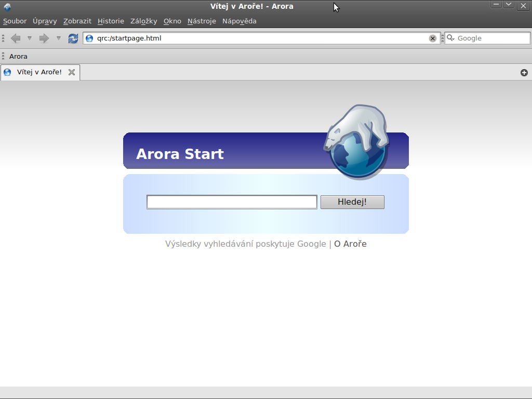
Task: Open the search engine magnifier dropdown
Action: click(x=450, y=38)
